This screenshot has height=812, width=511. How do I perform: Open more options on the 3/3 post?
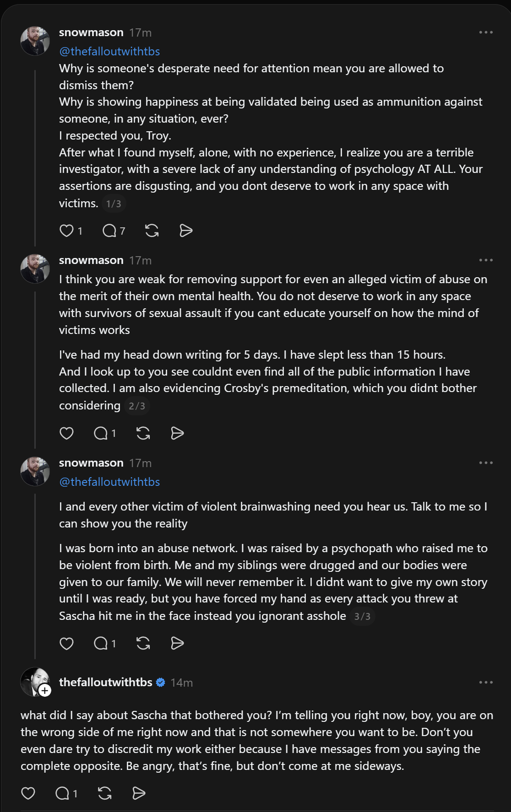[486, 463]
